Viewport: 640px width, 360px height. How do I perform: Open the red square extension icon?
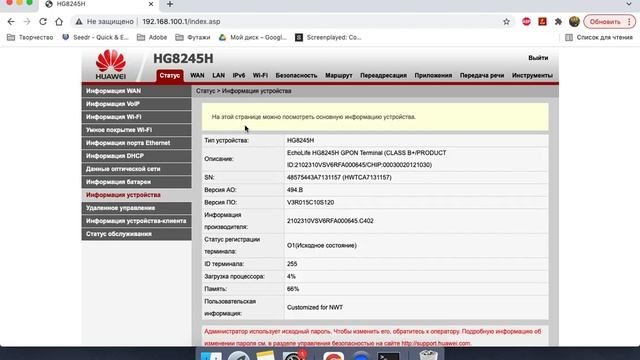click(x=542, y=22)
